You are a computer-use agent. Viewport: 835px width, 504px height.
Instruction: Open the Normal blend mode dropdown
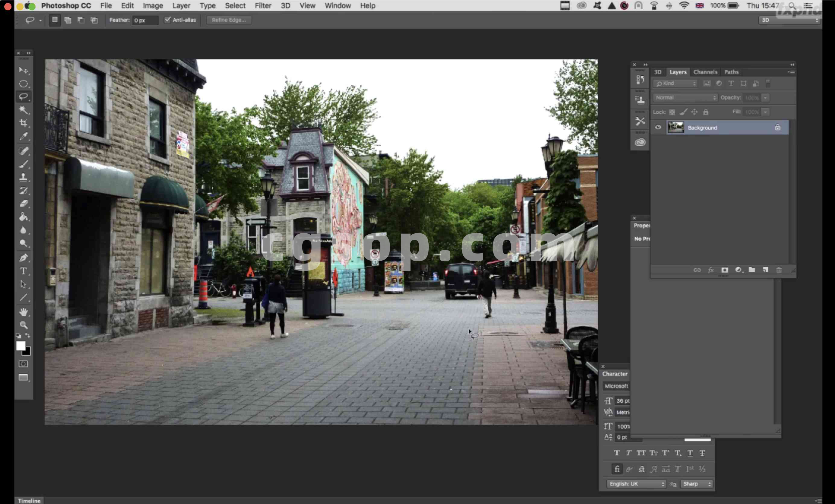click(685, 98)
